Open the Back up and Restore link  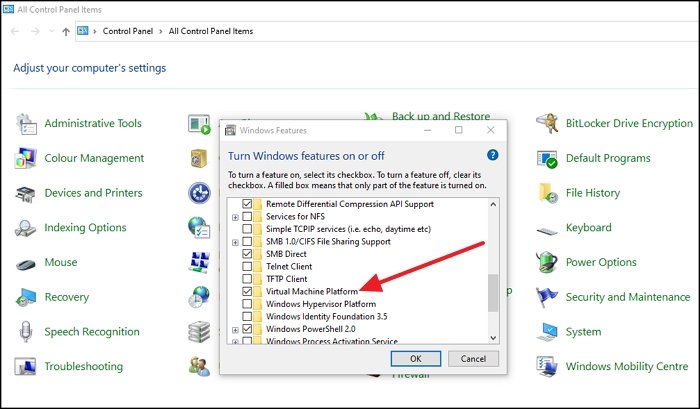441,116
